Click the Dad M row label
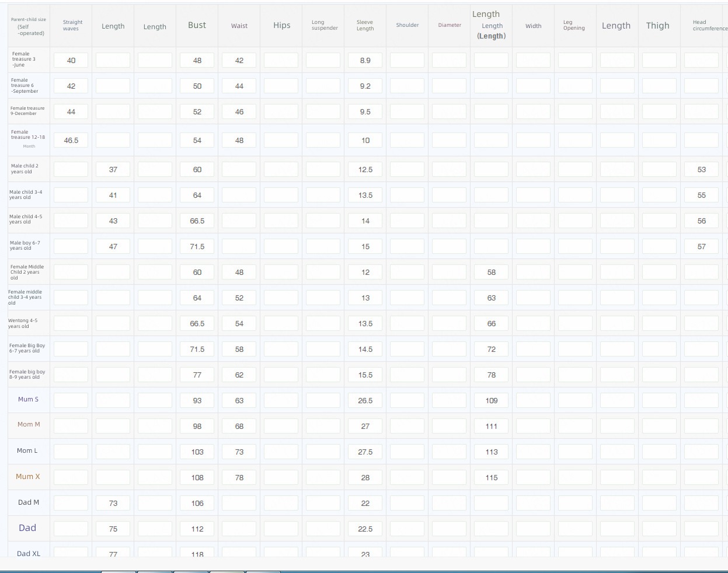Image resolution: width=728 pixels, height=573 pixels. (29, 502)
